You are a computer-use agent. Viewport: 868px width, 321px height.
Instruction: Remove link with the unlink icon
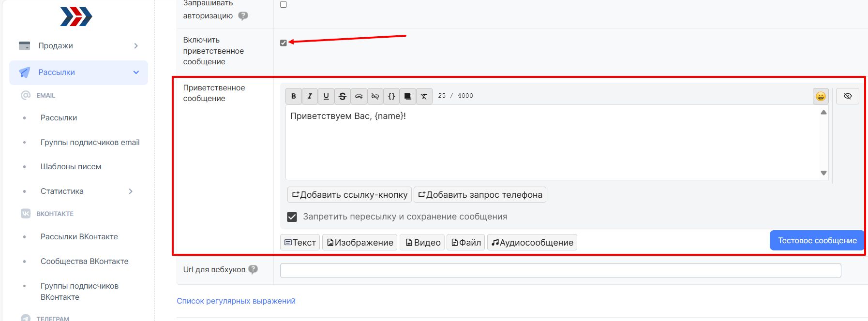[x=375, y=96]
